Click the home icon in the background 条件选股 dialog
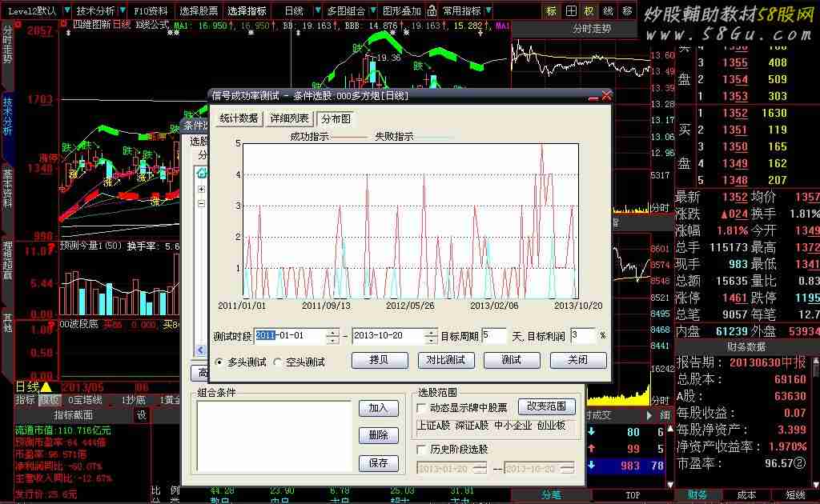Image resolution: width=820 pixels, height=504 pixels. pyautogui.click(x=201, y=173)
